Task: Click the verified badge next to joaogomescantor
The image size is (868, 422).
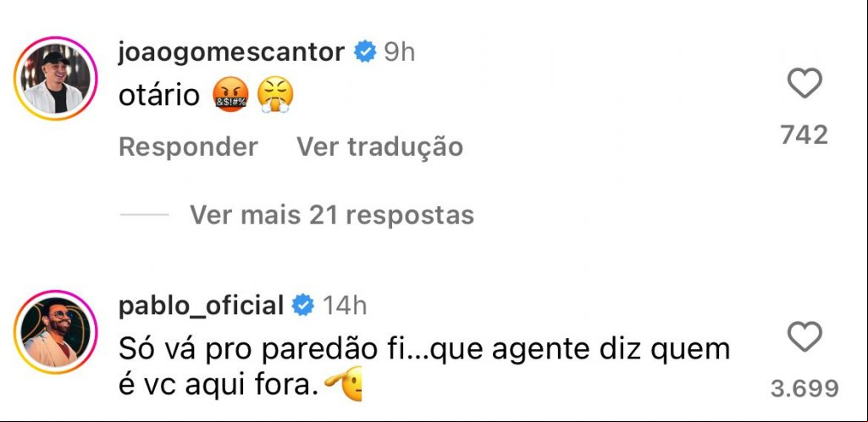Action: pyautogui.click(x=365, y=53)
